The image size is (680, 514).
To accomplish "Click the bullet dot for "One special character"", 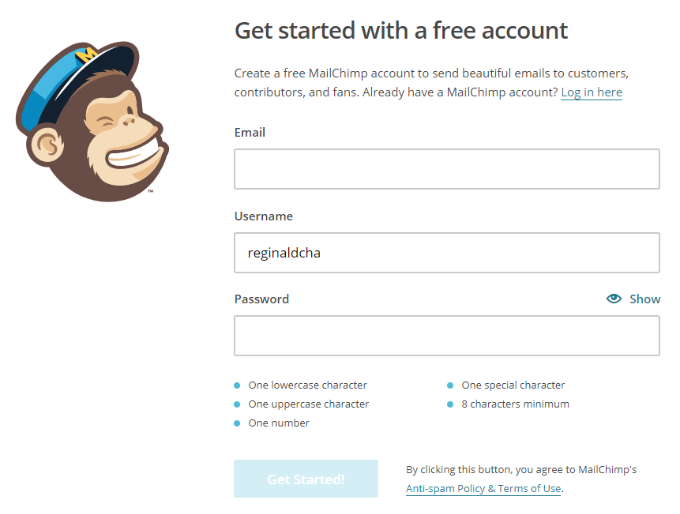I will [450, 385].
